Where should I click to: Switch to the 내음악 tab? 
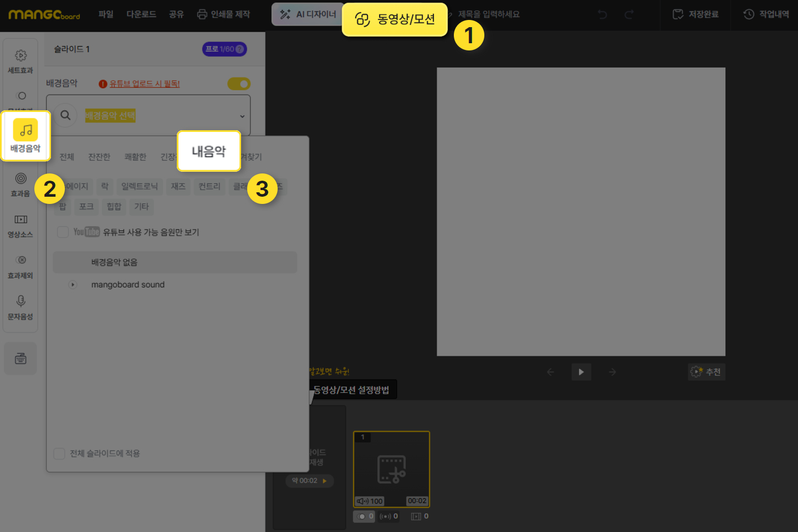[209, 151]
